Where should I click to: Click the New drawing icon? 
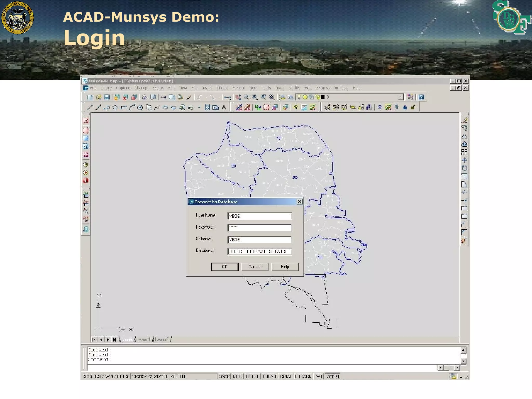pos(90,97)
